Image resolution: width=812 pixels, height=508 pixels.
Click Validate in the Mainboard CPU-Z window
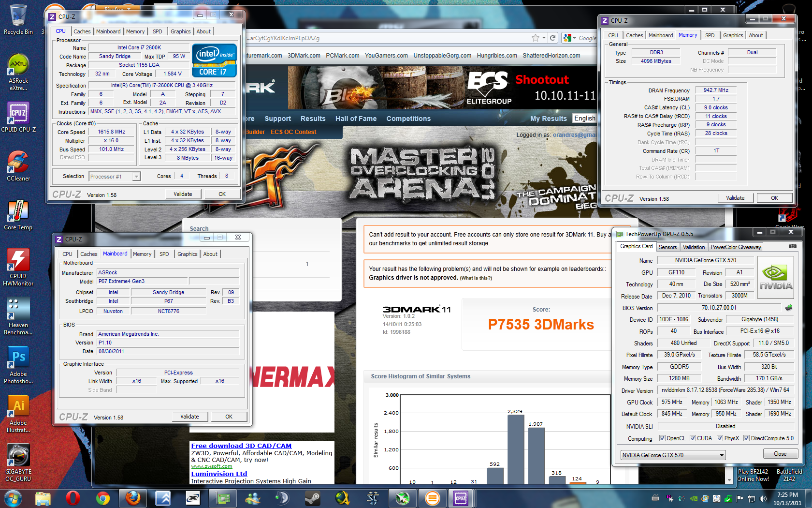coord(189,417)
